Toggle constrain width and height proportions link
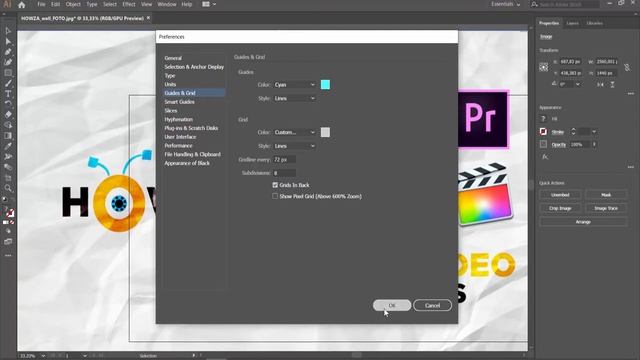The height and width of the screenshot is (360, 640). tap(627, 67)
